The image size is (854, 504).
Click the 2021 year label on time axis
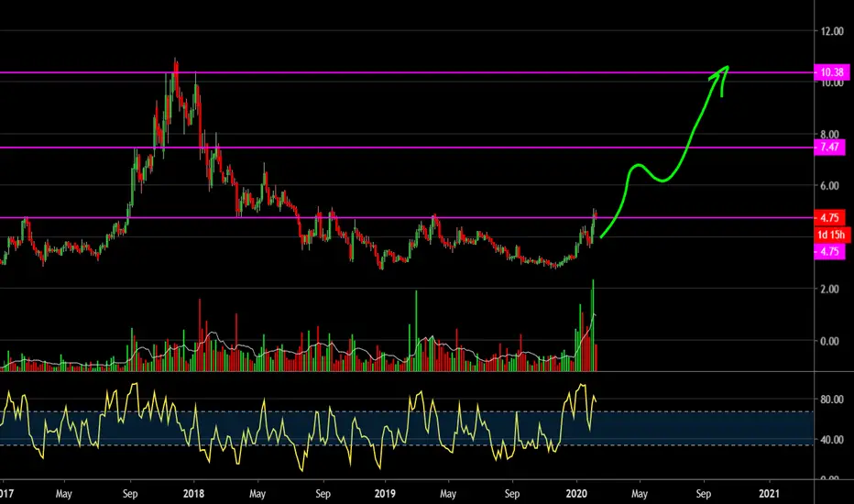(769, 494)
